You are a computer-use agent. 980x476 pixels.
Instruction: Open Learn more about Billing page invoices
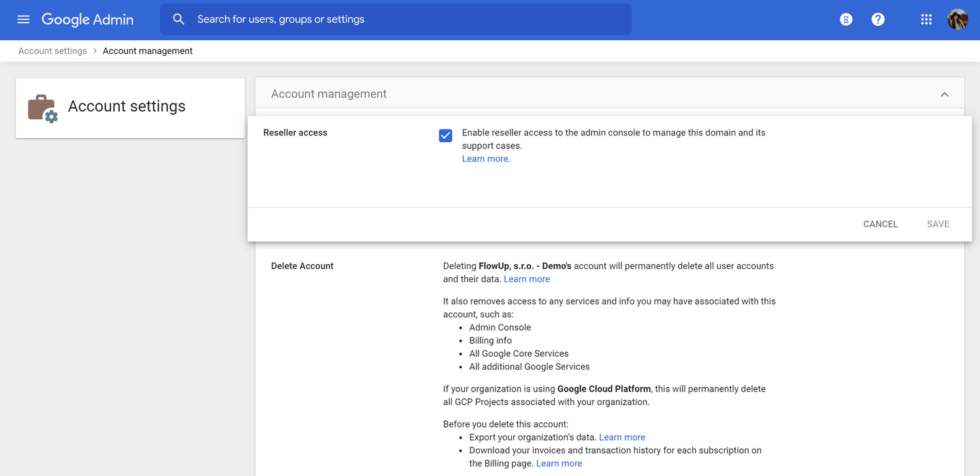pos(559,464)
